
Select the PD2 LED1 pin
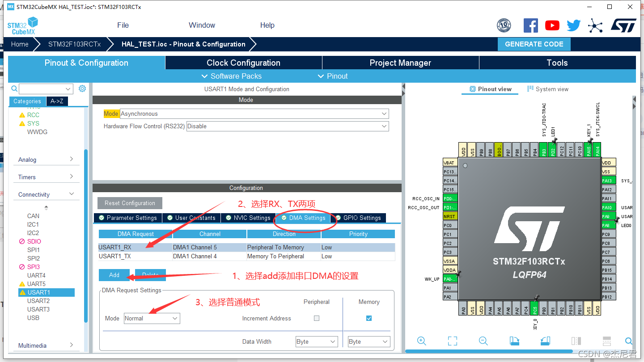pos(552,149)
